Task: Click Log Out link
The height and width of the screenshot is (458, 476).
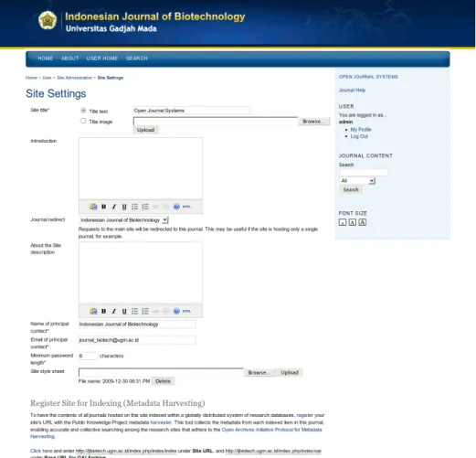Action: [359, 136]
